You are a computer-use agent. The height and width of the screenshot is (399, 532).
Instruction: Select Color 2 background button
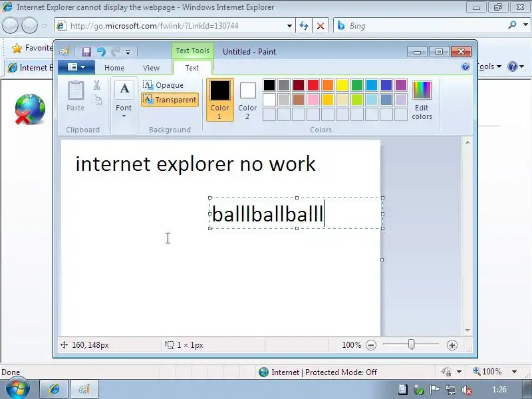click(x=247, y=100)
